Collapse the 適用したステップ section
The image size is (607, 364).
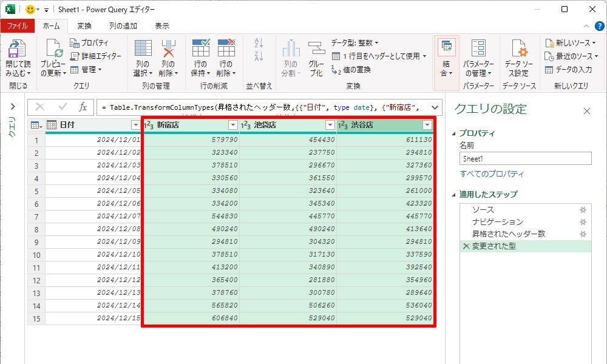[x=455, y=195]
